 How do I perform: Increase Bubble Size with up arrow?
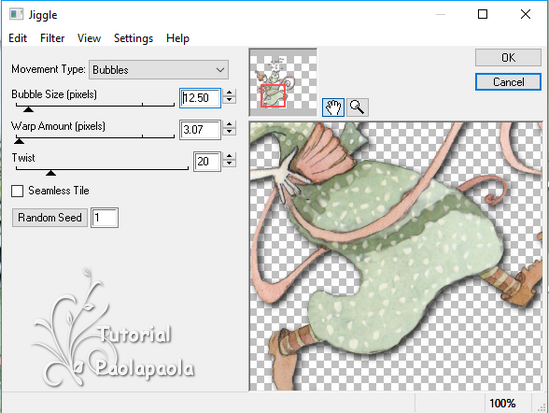pyautogui.click(x=229, y=93)
